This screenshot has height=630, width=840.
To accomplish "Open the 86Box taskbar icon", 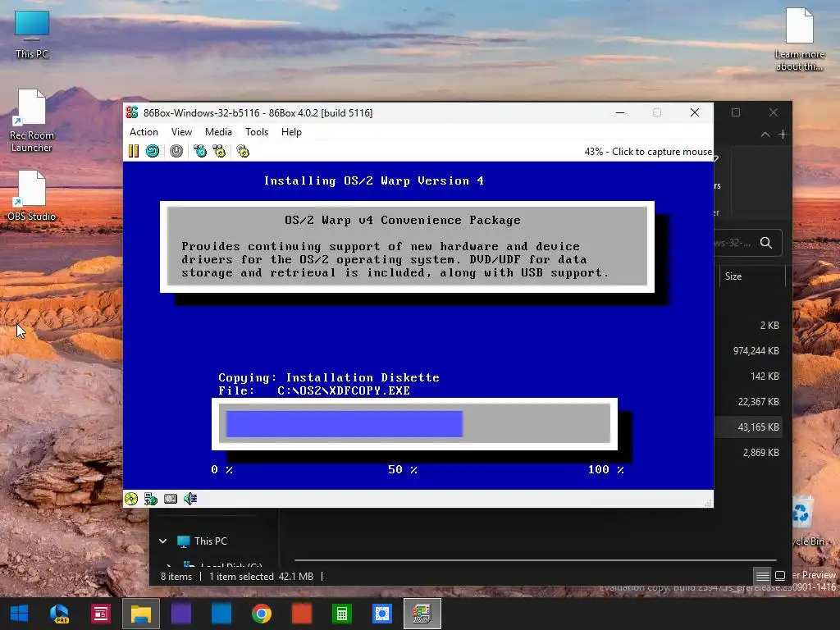I will (422, 614).
